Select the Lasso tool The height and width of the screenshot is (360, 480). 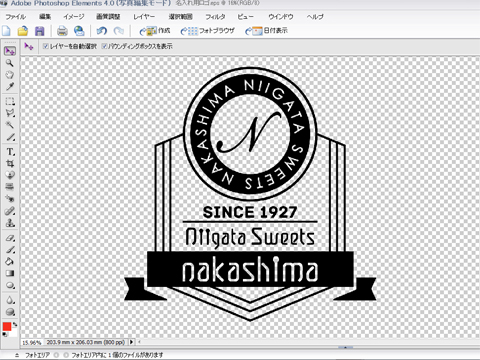click(x=10, y=113)
